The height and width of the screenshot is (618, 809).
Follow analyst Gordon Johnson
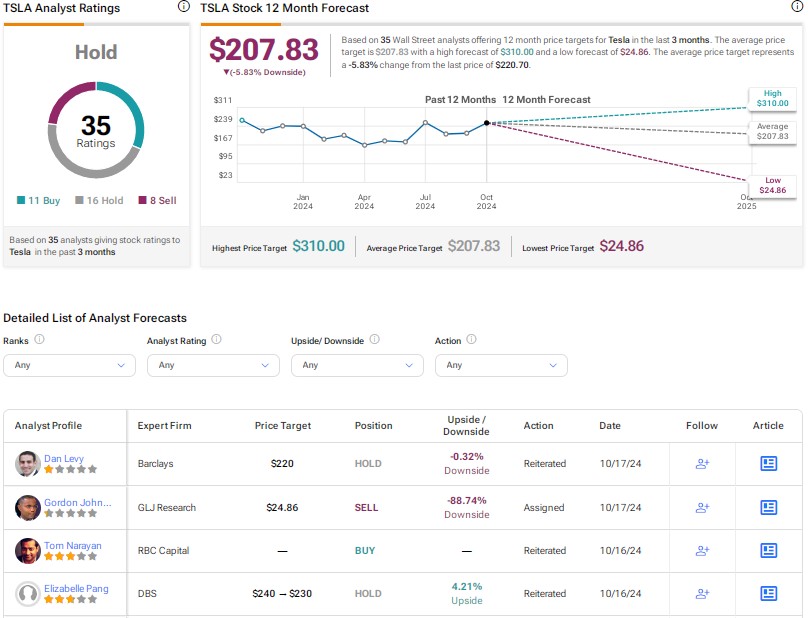pyautogui.click(x=701, y=507)
